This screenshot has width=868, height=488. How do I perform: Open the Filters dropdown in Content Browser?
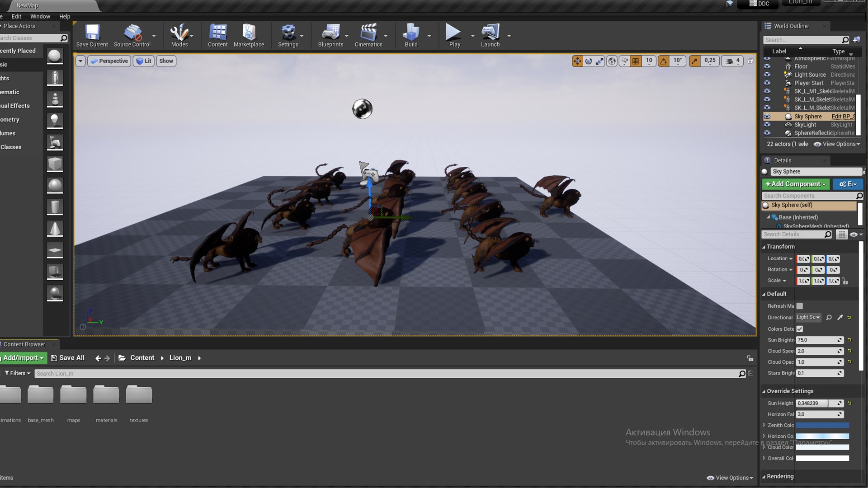coord(17,373)
